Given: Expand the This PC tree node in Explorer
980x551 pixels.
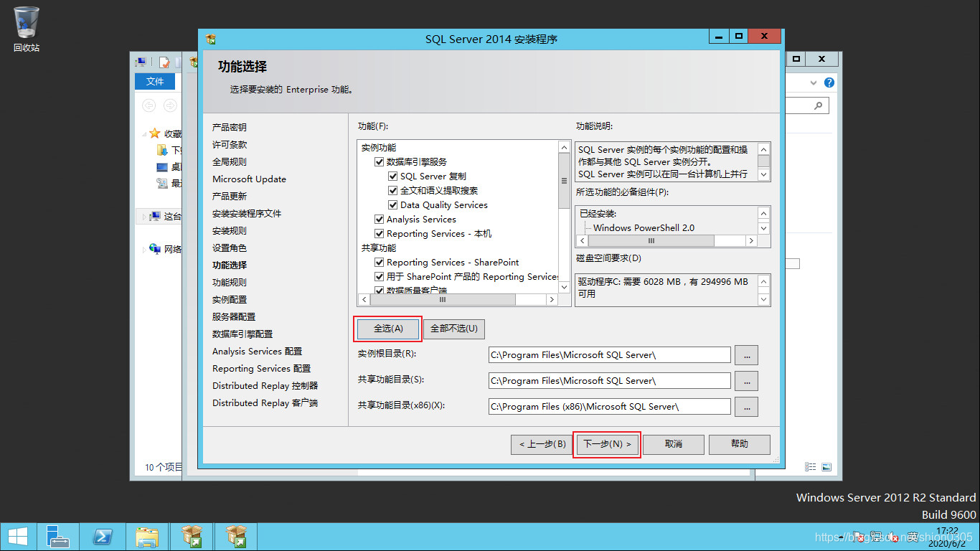Looking at the screenshot, I should [144, 216].
